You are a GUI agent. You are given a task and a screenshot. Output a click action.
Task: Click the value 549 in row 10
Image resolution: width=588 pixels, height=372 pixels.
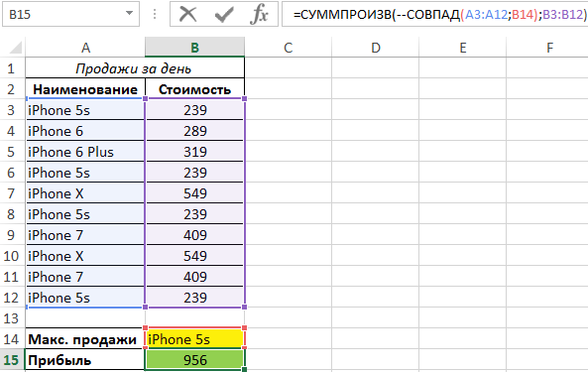coord(195,256)
